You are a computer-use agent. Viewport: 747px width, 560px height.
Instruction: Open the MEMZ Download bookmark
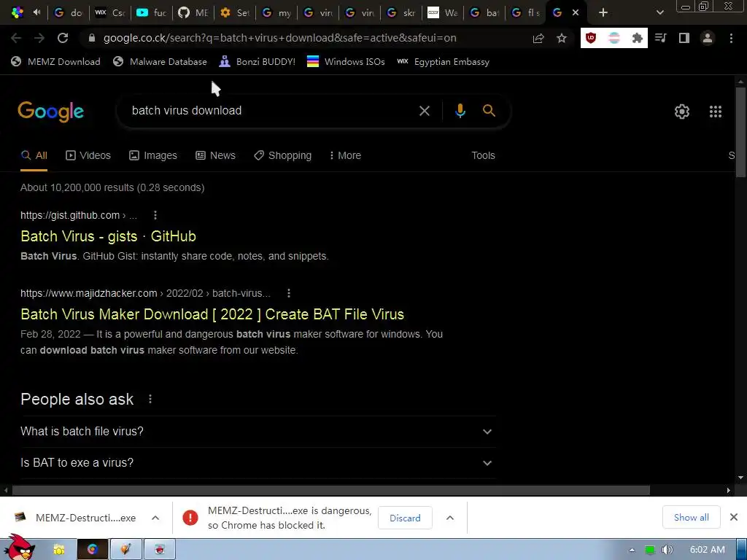tap(55, 62)
